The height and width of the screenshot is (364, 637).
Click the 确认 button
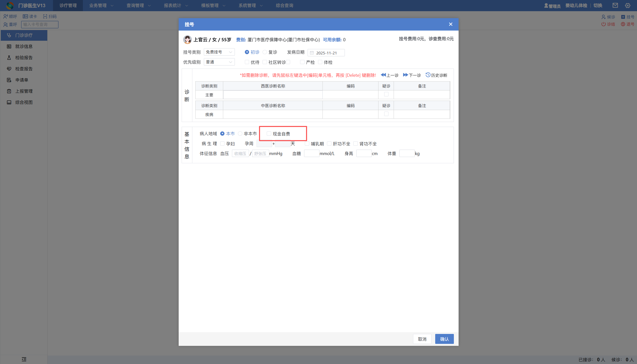pyautogui.click(x=444, y=339)
